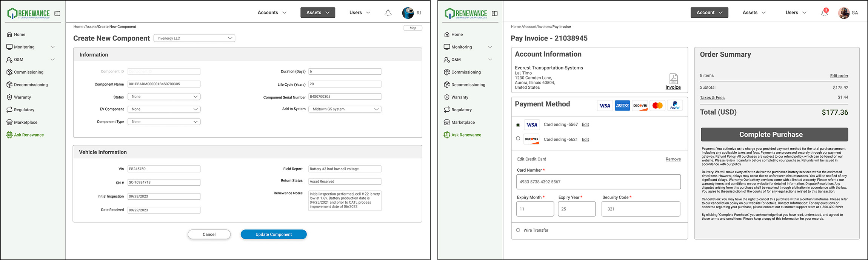Screen dimensions: 868x260
Task: Click the Edit order link
Action: [839, 75]
